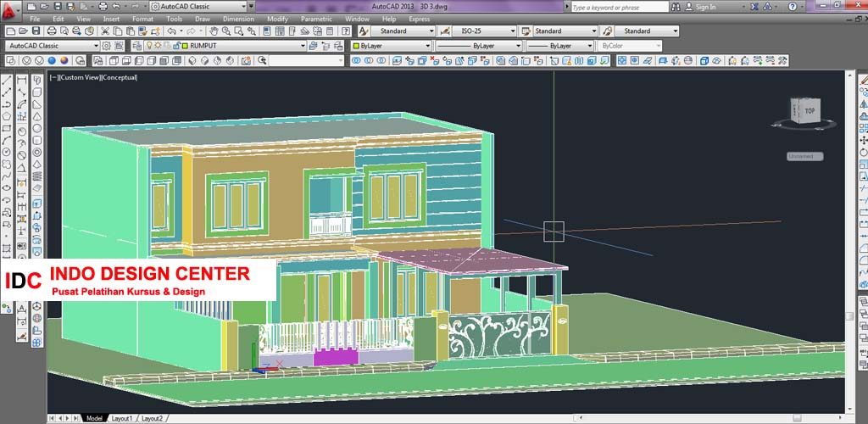
Task: Click the TOP face of the ViewCube
Action: pyautogui.click(x=810, y=111)
